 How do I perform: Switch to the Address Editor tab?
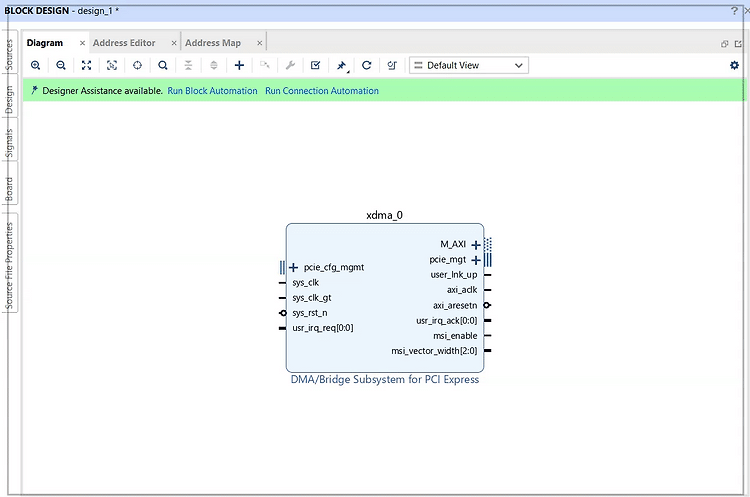pos(124,43)
